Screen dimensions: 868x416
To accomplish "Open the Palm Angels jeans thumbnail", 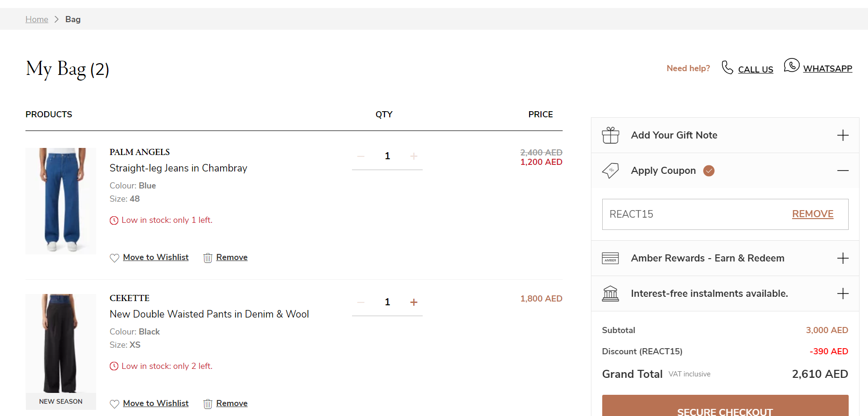I will point(61,201).
